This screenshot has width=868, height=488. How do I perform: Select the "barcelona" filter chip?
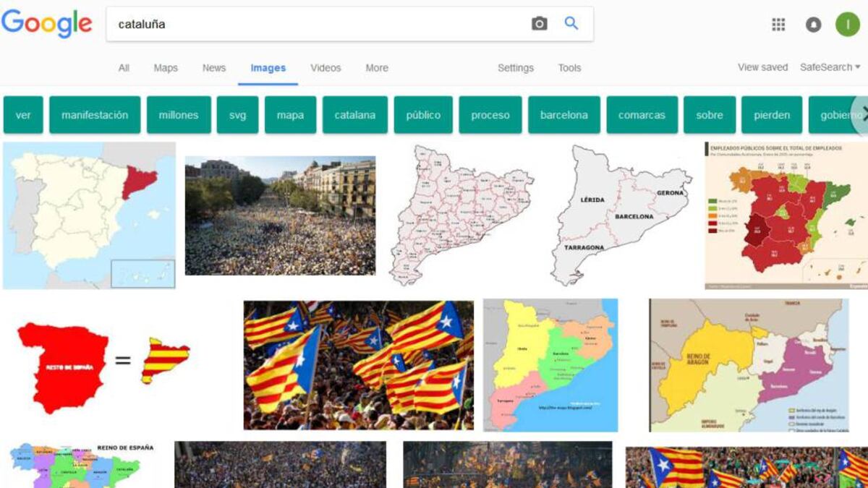(564, 115)
